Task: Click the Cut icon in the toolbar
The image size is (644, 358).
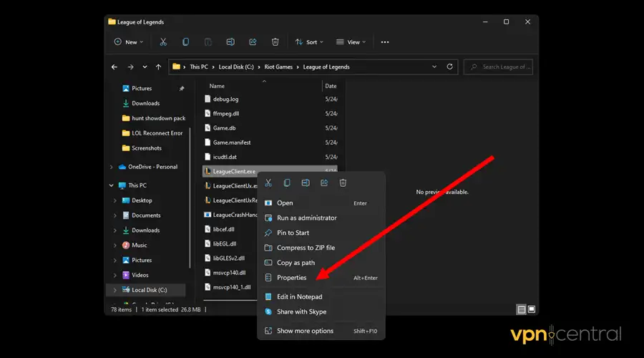Action: click(x=163, y=42)
